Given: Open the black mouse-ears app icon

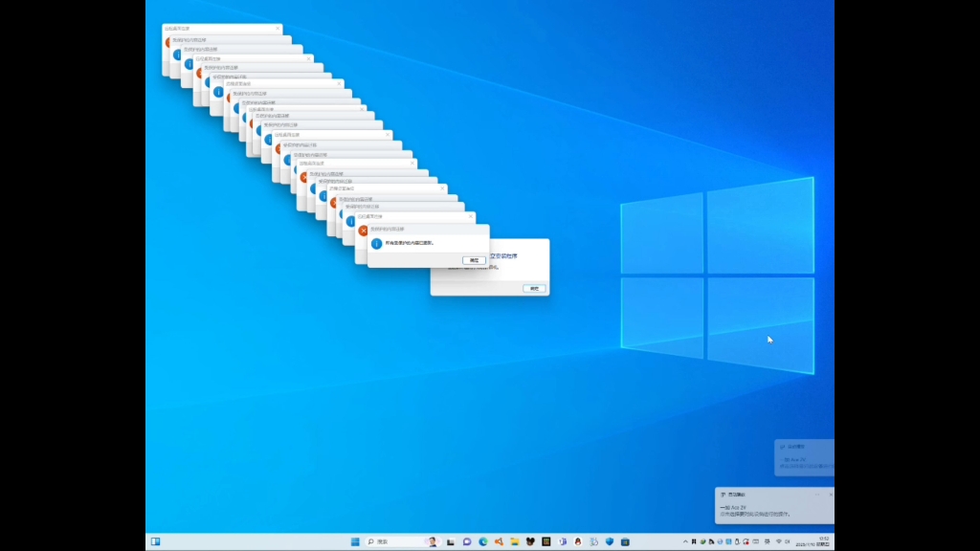Looking at the screenshot, I should [x=530, y=541].
